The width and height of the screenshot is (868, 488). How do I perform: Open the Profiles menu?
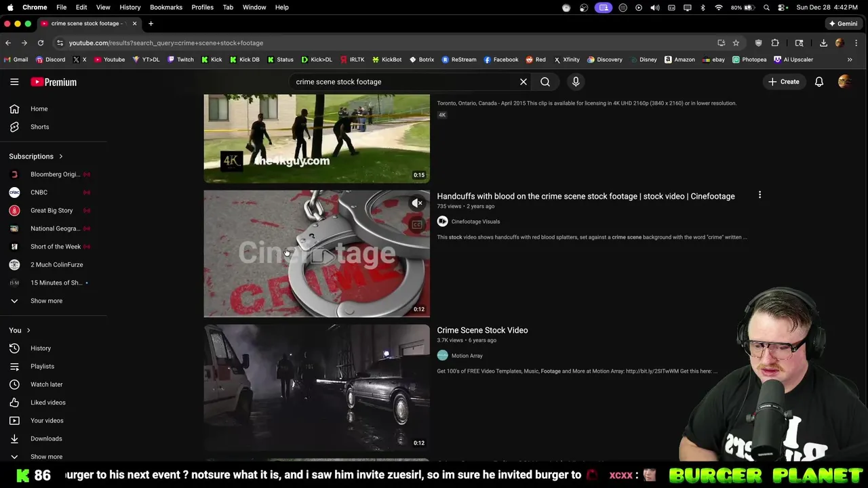point(202,7)
